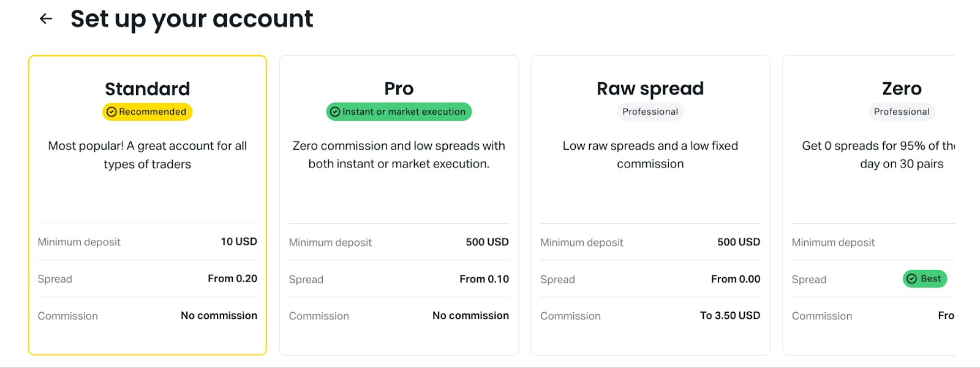Click Standard's 10 USD minimum deposit value
Viewport: 980px width, 368px height.
(239, 242)
